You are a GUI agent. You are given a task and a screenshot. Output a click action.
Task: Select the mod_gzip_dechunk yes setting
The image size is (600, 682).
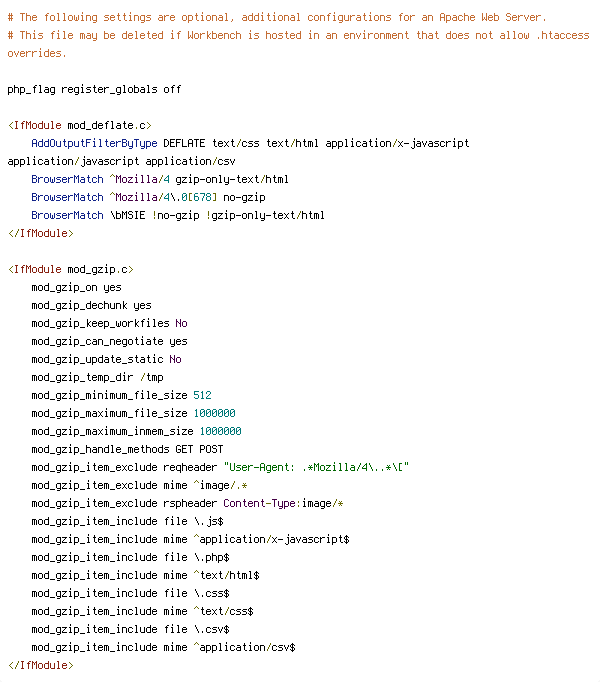(x=91, y=305)
